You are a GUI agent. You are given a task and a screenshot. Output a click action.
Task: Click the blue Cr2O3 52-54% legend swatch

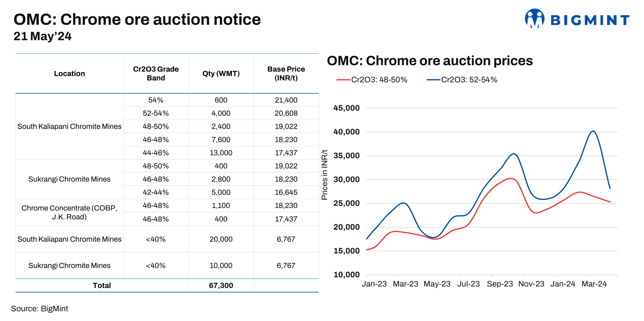pos(433,80)
